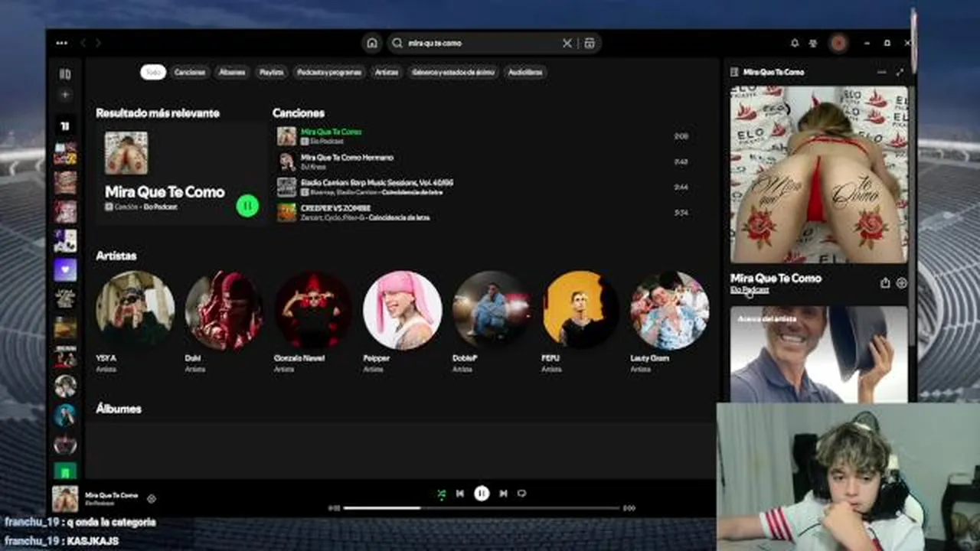The height and width of the screenshot is (551, 980).
Task: Open the Browse icon next to search
Action: pos(590,44)
